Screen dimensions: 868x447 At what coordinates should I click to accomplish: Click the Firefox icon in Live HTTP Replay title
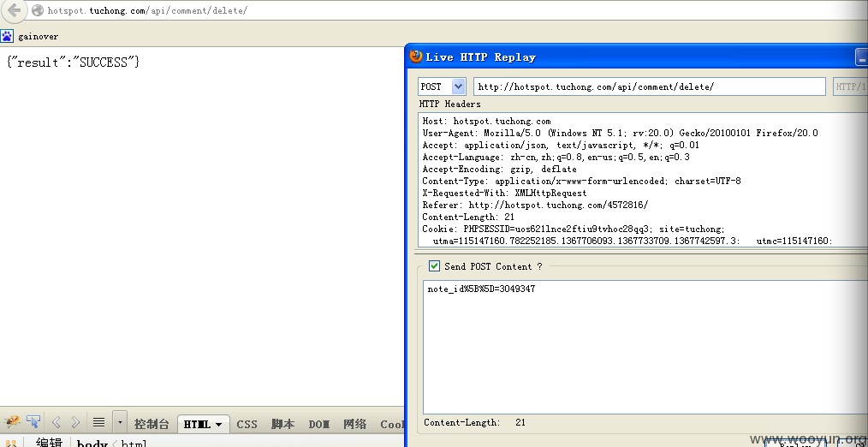pyautogui.click(x=416, y=57)
